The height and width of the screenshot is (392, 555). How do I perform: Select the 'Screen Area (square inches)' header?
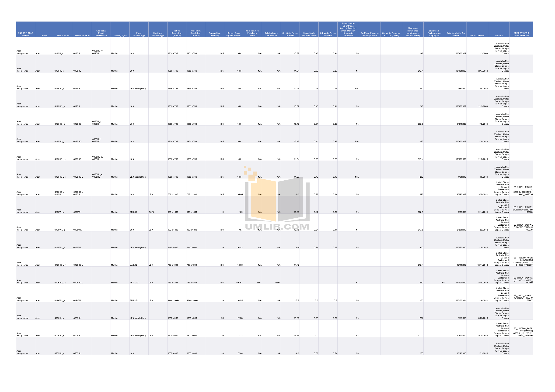[234, 34]
